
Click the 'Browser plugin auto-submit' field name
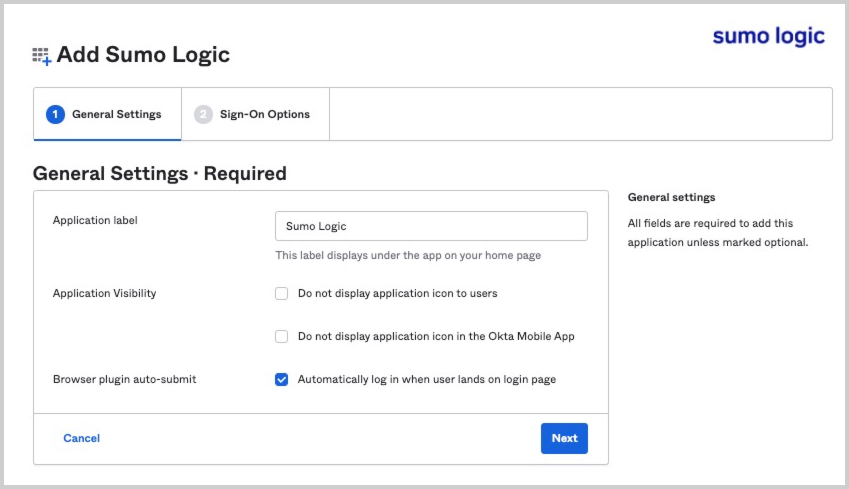point(124,380)
